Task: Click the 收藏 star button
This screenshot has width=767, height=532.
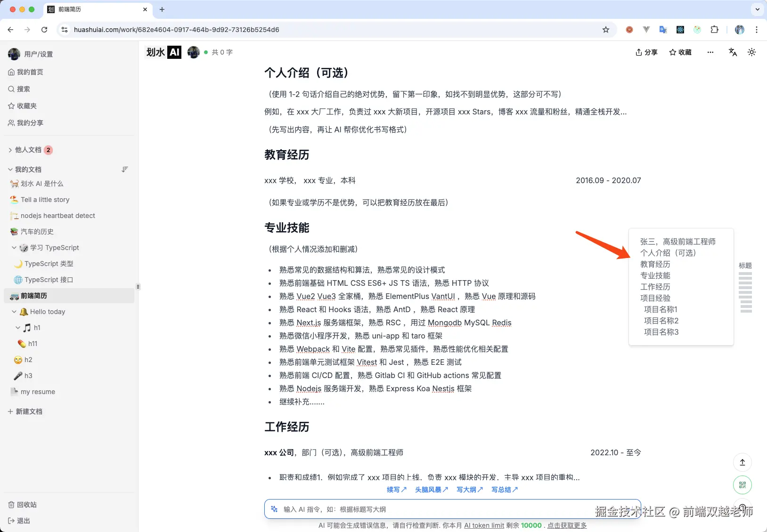Action: coord(680,52)
